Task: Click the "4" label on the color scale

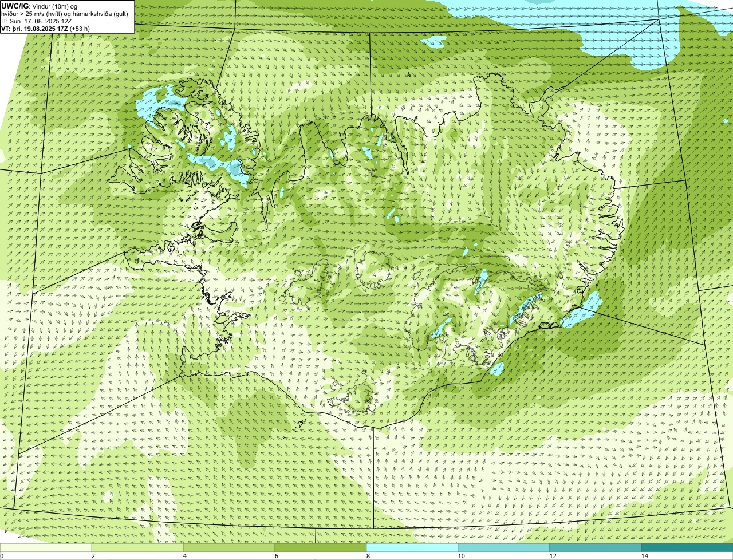Action: pos(184,556)
